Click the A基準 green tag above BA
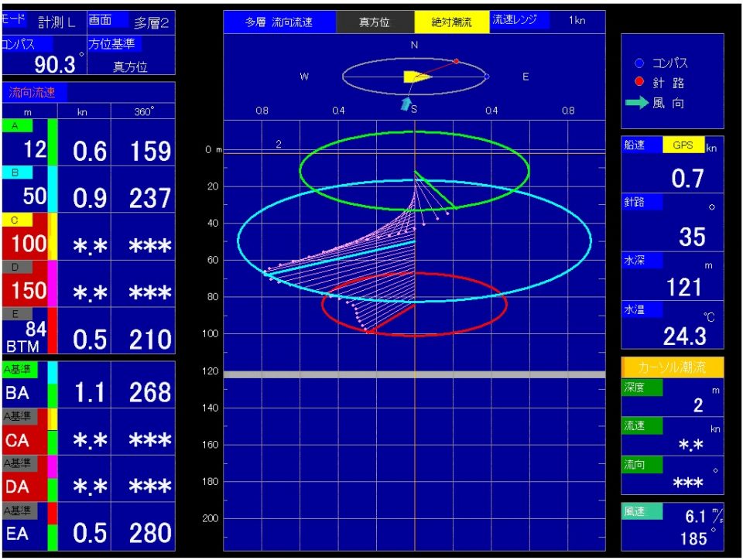This screenshot has width=743, height=560. [20, 369]
